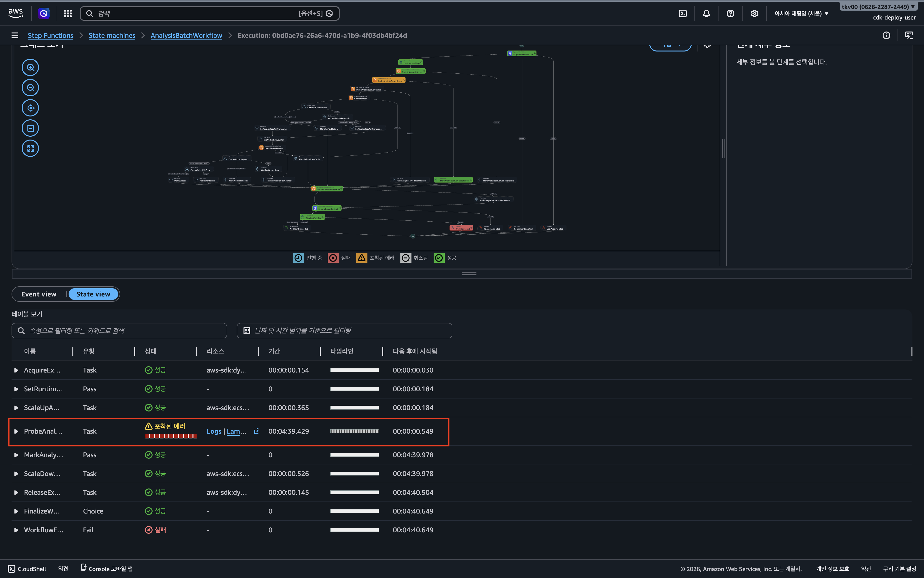This screenshot has height=578, width=924.
Task: Open the notifications bell
Action: coord(706,13)
